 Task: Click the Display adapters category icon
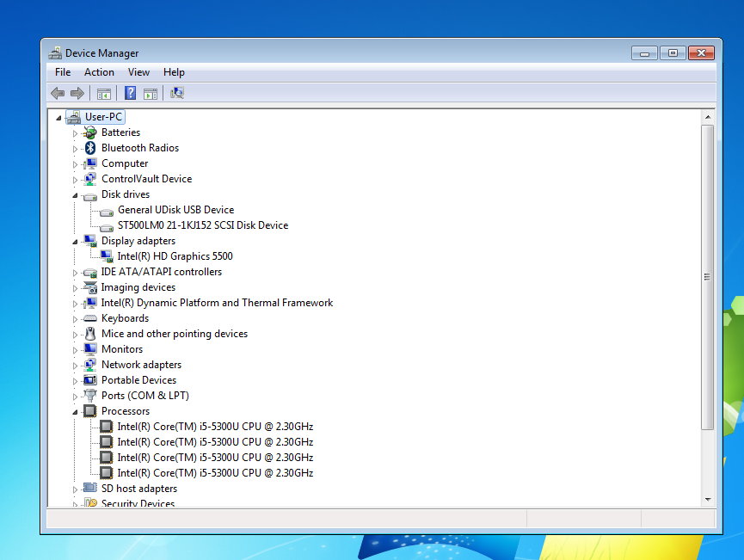[89, 241]
